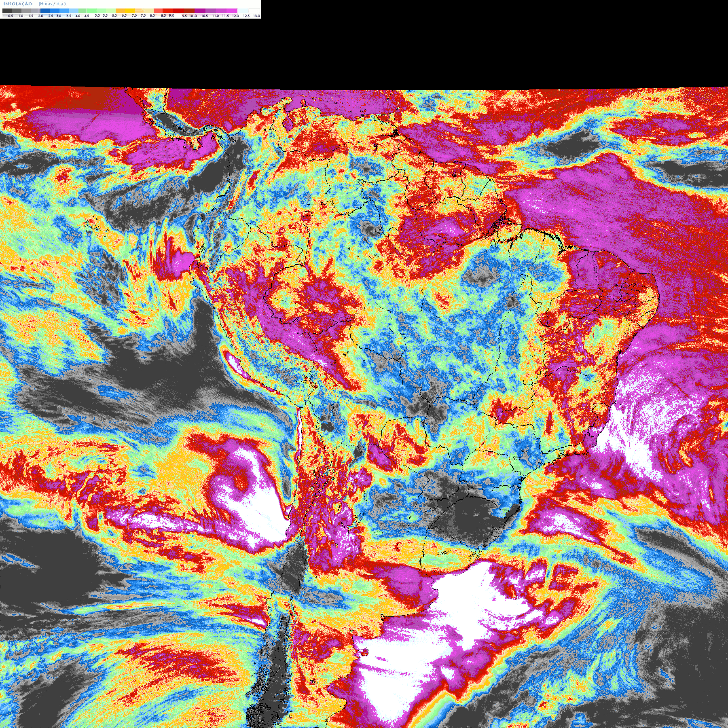
Task: Click the 13.0 legend value
Action: click(x=257, y=16)
